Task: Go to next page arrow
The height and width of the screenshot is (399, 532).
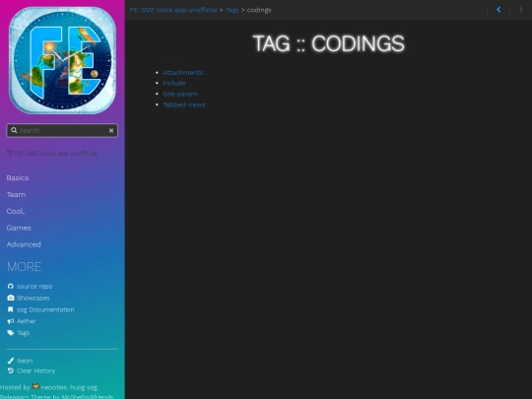Action: (x=521, y=10)
